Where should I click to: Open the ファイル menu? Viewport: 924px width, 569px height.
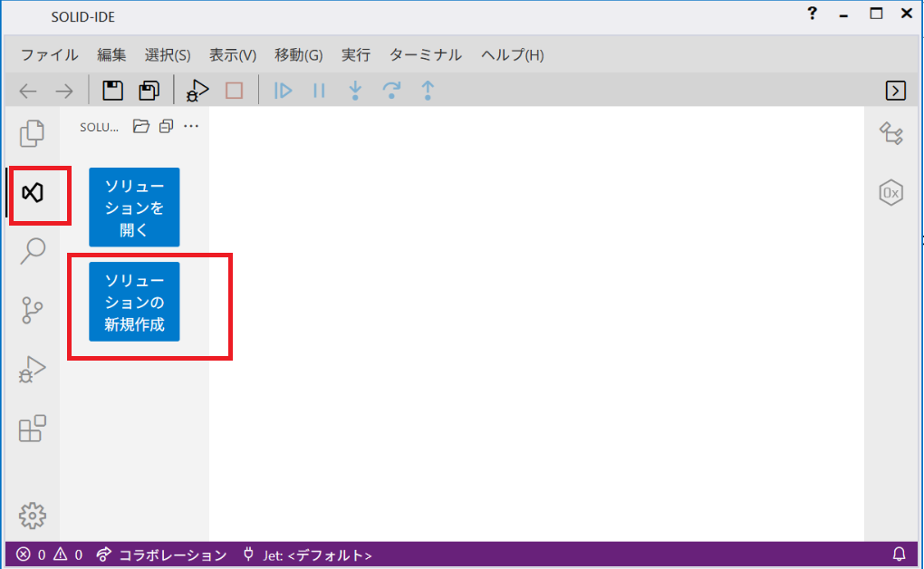click(x=48, y=55)
